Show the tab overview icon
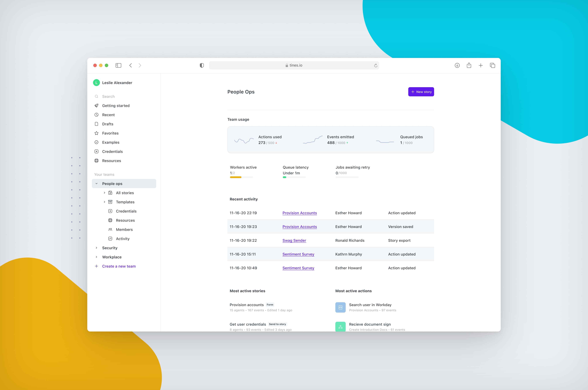Image resolution: width=588 pixels, height=390 pixels. [492, 65]
